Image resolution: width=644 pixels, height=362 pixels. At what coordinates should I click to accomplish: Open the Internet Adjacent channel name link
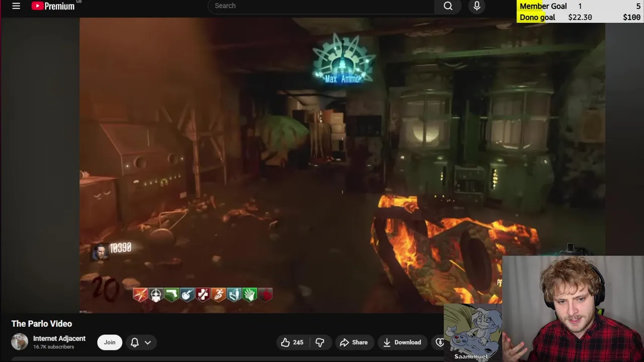59,338
